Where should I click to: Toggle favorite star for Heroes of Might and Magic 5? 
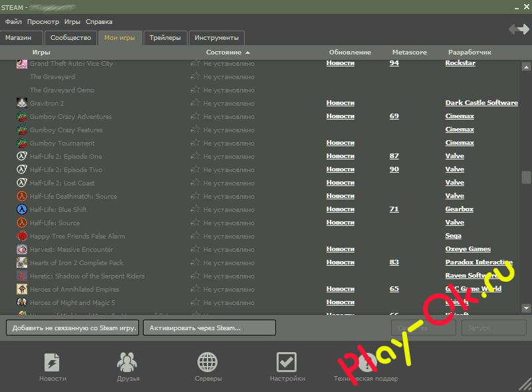[196, 302]
